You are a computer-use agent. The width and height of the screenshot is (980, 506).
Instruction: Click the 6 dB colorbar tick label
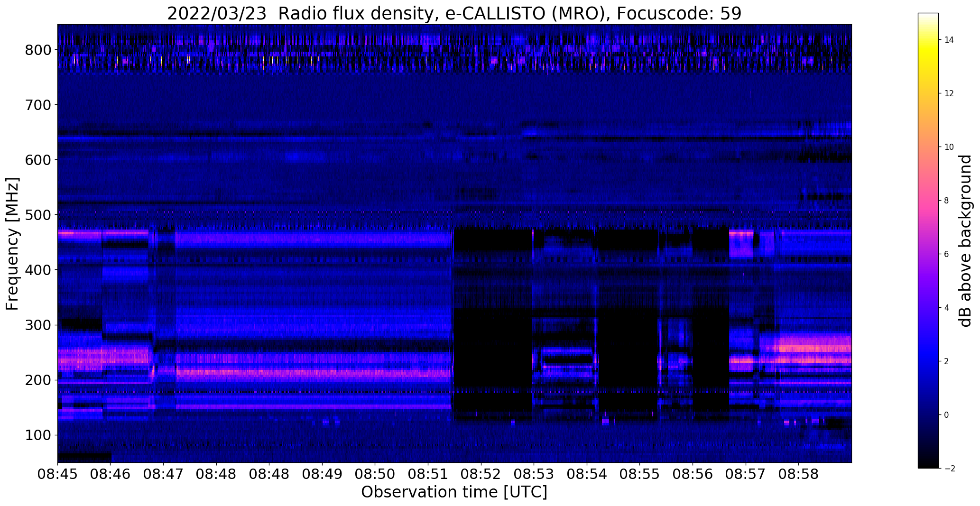coord(947,254)
